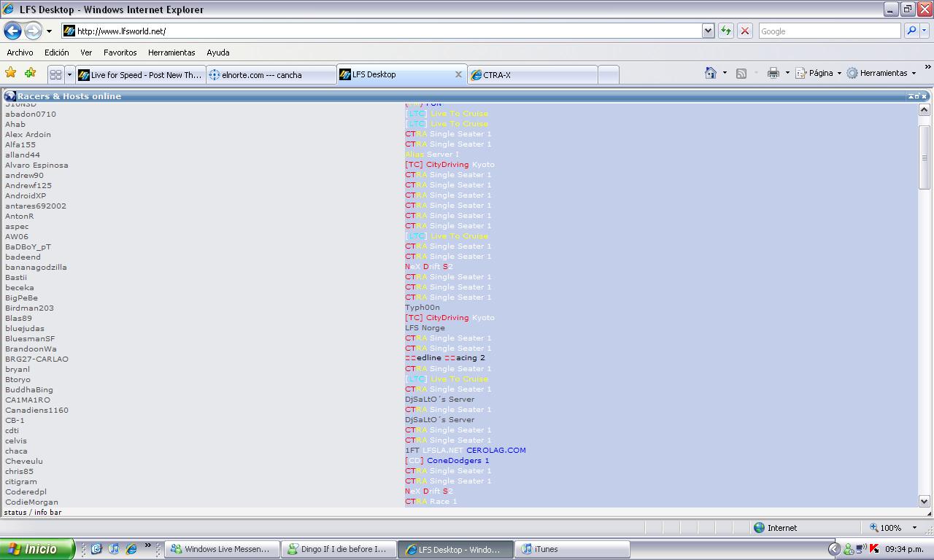Image resolution: width=934 pixels, height=560 pixels.
Task: Open the Herramientas menu in the menu bar
Action: tap(171, 52)
